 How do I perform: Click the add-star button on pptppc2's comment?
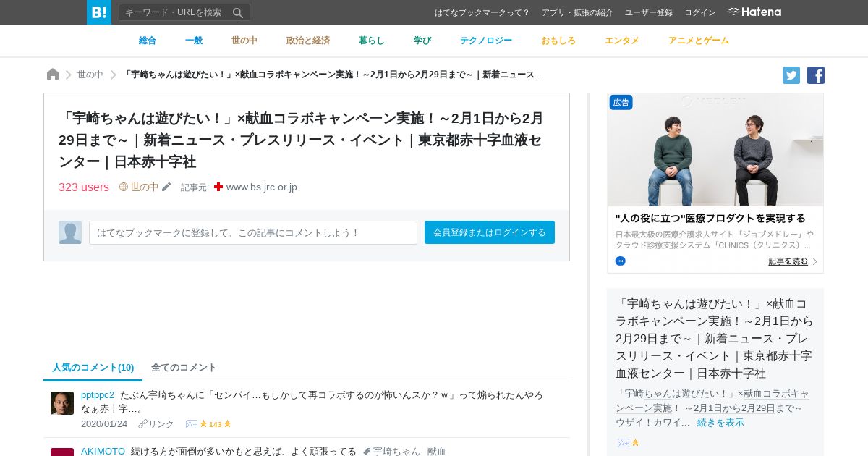click(x=192, y=424)
